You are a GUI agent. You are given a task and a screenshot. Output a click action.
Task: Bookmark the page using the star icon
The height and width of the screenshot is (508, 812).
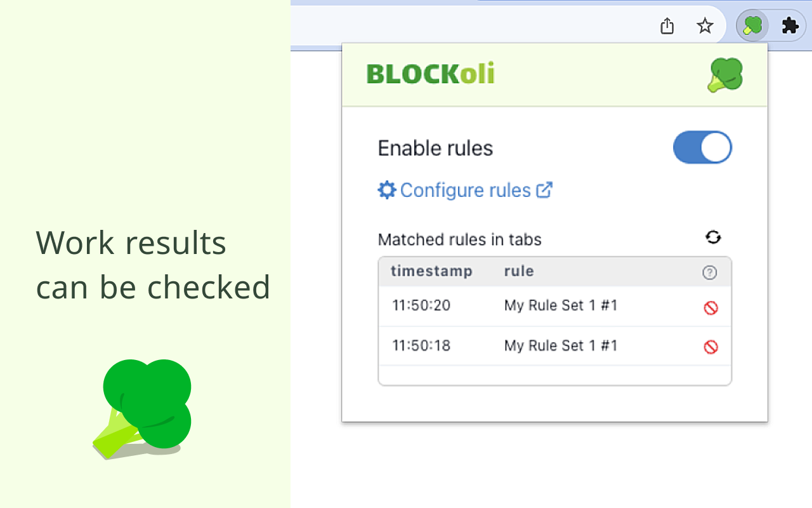pyautogui.click(x=705, y=27)
